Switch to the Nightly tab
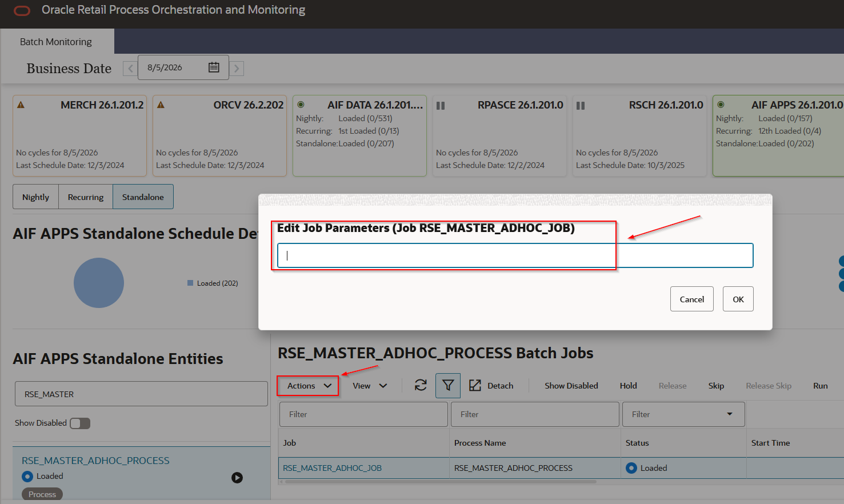The image size is (844, 504). [35, 197]
